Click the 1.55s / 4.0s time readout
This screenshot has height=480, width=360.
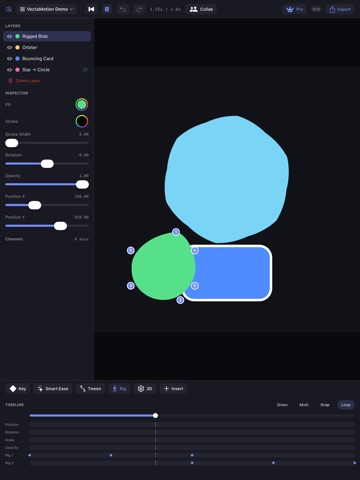pyautogui.click(x=165, y=9)
